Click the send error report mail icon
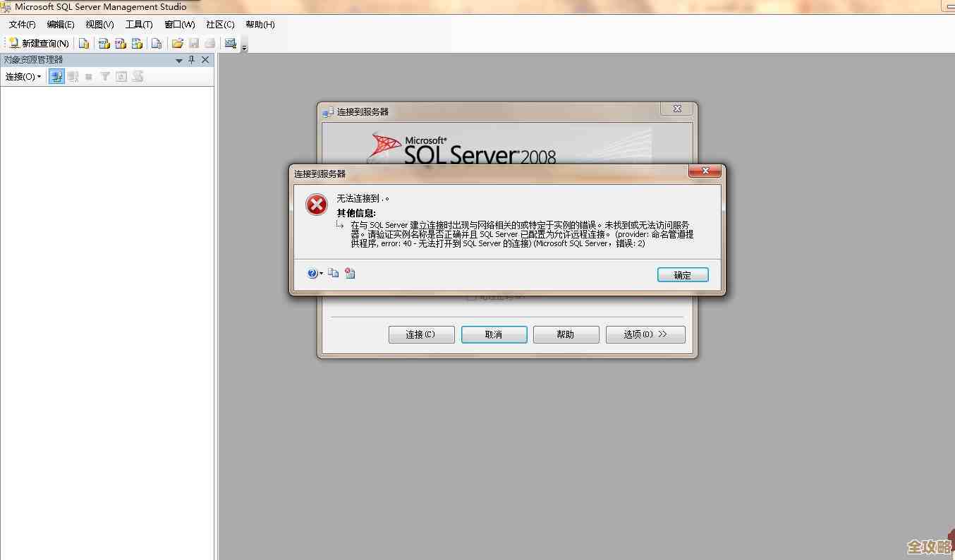Image resolution: width=955 pixels, height=560 pixels. 350,273
